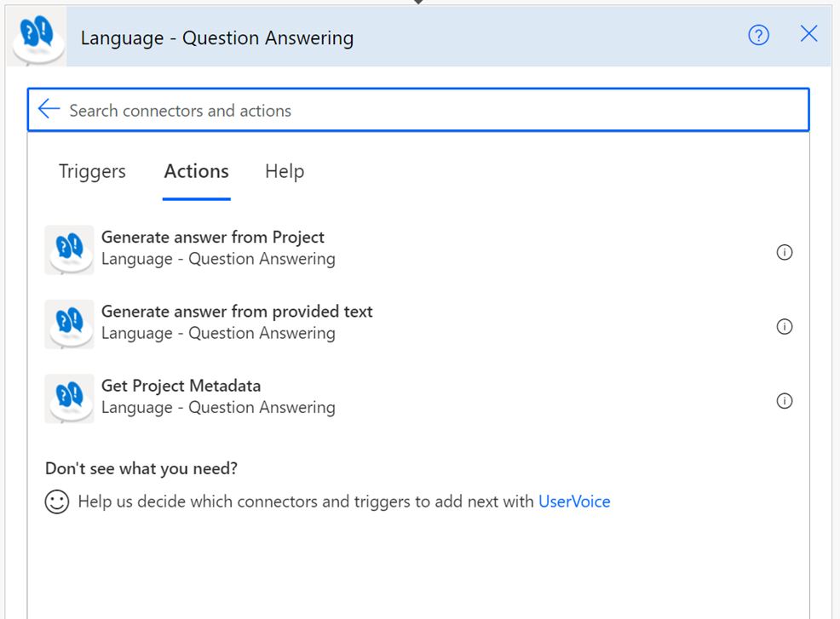Open the UserVoice link
840x619 pixels.
(574, 502)
